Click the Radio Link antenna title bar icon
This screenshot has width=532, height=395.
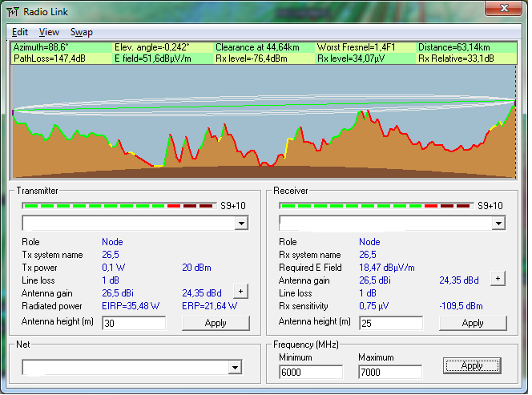coord(13,10)
